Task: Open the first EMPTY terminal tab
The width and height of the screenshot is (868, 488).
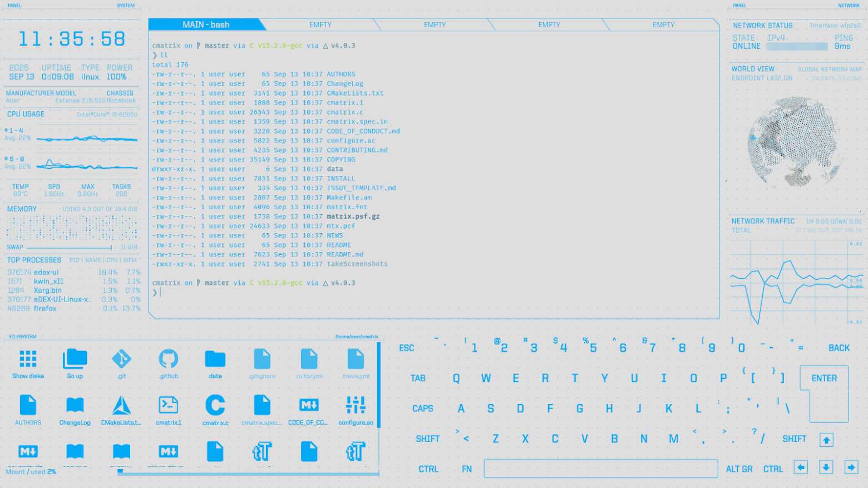Action: point(320,24)
